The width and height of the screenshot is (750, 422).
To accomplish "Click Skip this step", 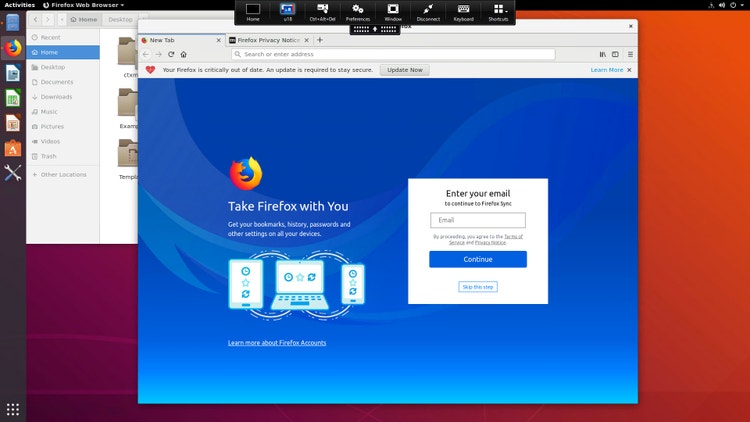I will pyautogui.click(x=478, y=287).
